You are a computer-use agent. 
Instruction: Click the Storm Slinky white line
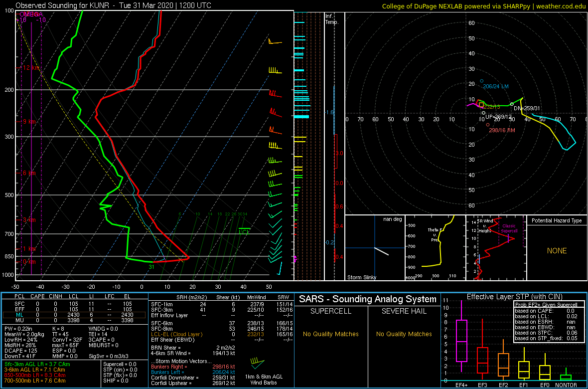click(x=382, y=251)
